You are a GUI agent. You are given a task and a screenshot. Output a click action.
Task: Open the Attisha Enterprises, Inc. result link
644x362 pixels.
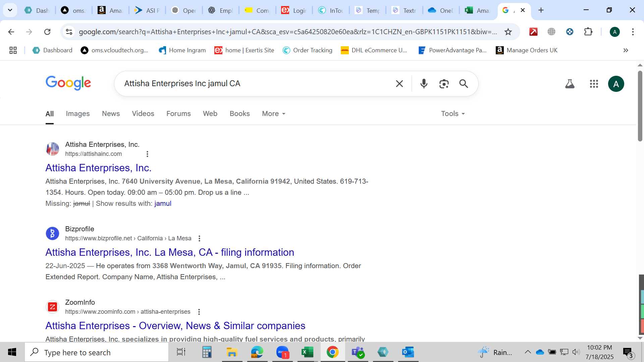[98, 168]
